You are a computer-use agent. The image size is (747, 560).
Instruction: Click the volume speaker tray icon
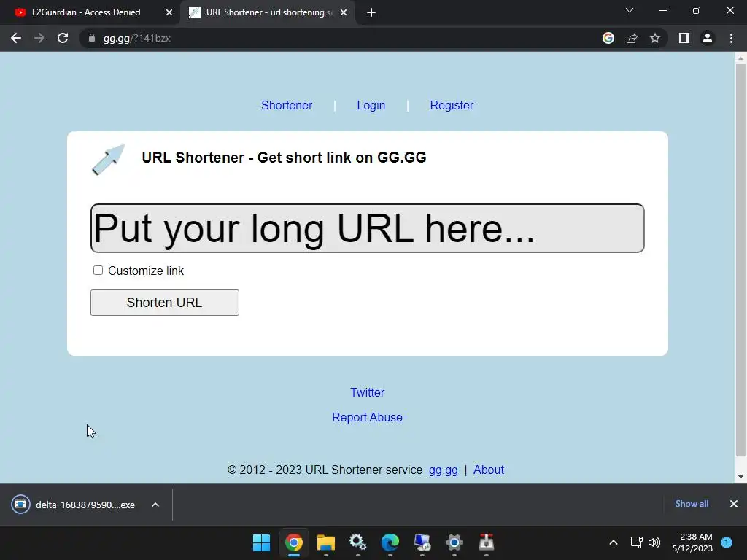click(654, 542)
